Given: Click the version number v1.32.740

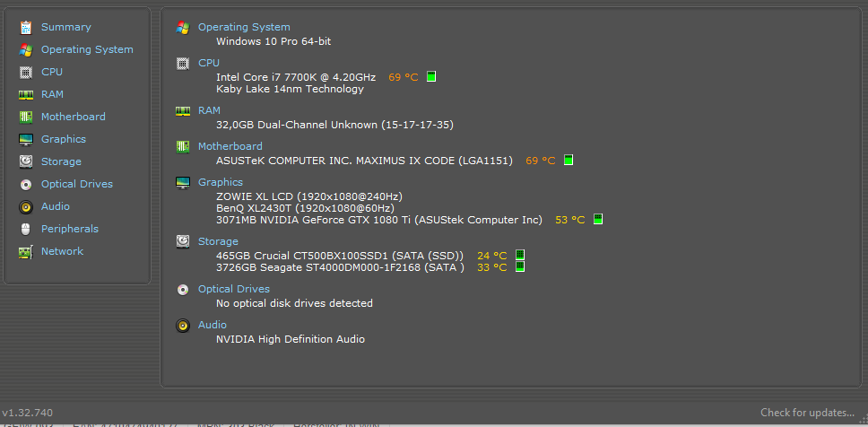Looking at the screenshot, I should 27,414.
